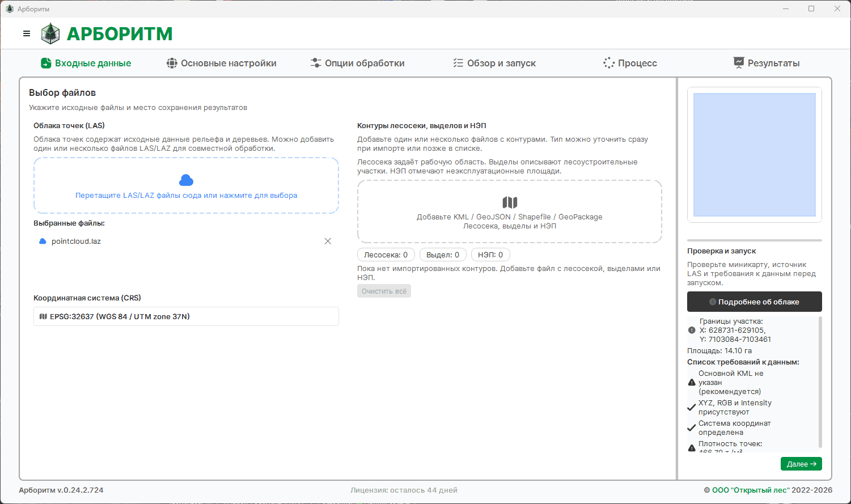Viewport: 851px width, 504px height.
Task: Click the warning icon for Основной KML не указан
Action: [x=692, y=383]
